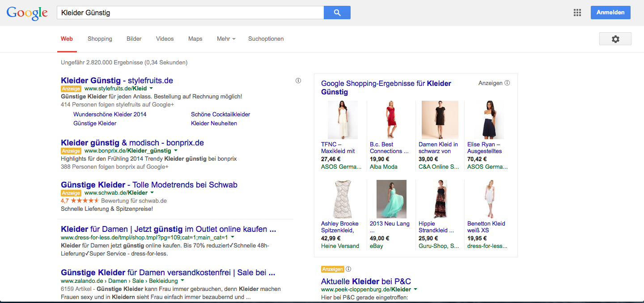Click Heine Versand seller name
644x303 pixels.
[x=340, y=246]
